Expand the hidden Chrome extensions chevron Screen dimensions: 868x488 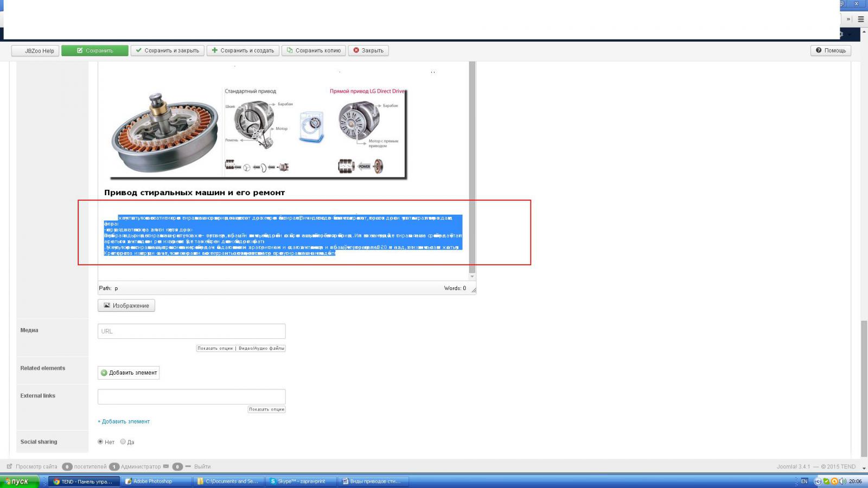[848, 19]
